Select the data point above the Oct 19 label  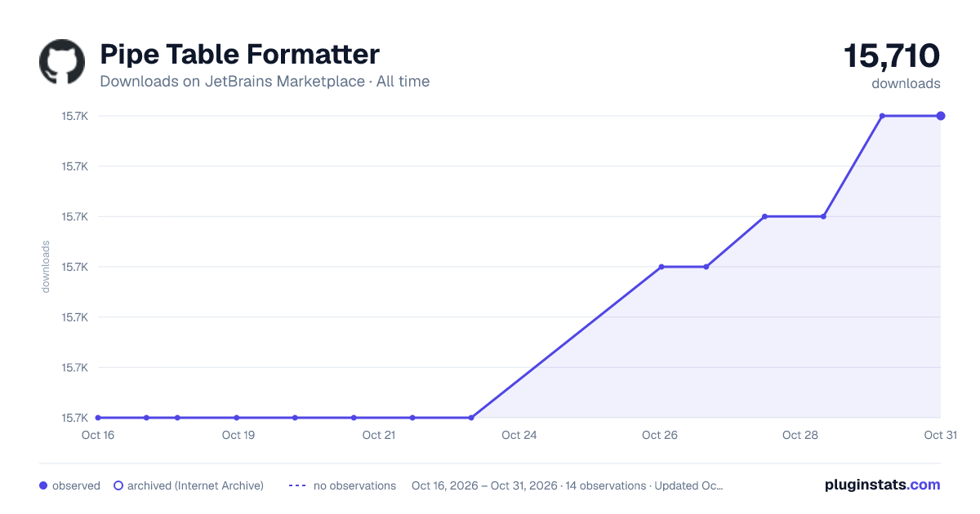(236, 418)
